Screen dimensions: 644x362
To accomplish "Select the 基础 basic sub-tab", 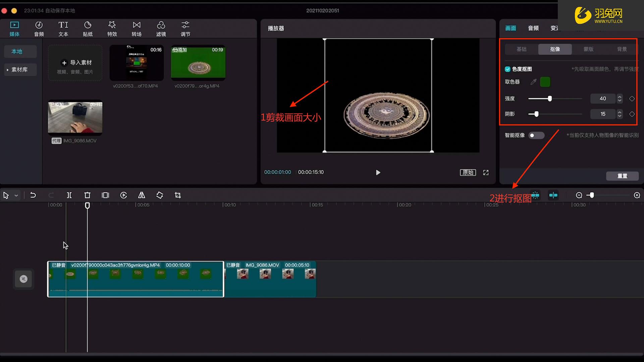I will (x=521, y=49).
